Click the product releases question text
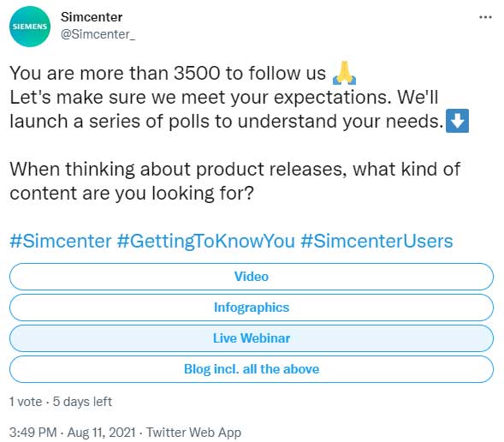The height and width of the screenshot is (442, 504). 235,181
